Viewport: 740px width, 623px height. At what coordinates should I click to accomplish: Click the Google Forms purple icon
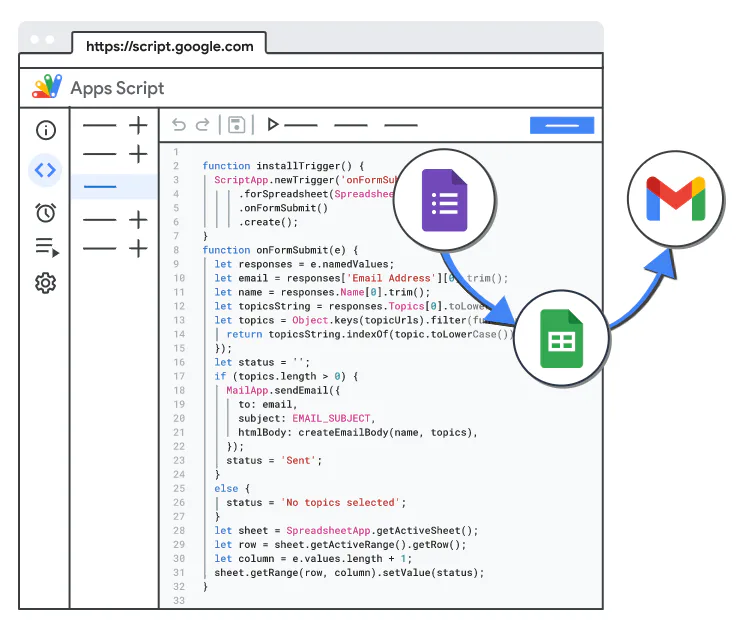point(444,200)
